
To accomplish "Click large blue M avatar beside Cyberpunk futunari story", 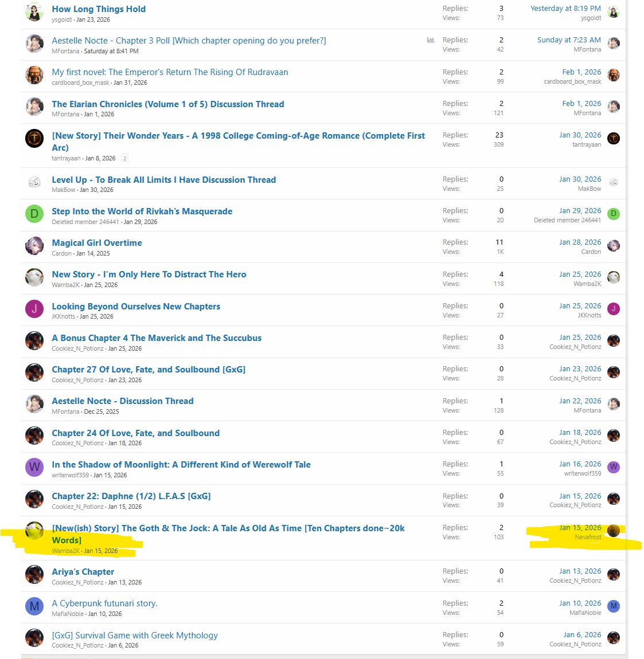I will pos(34,606).
